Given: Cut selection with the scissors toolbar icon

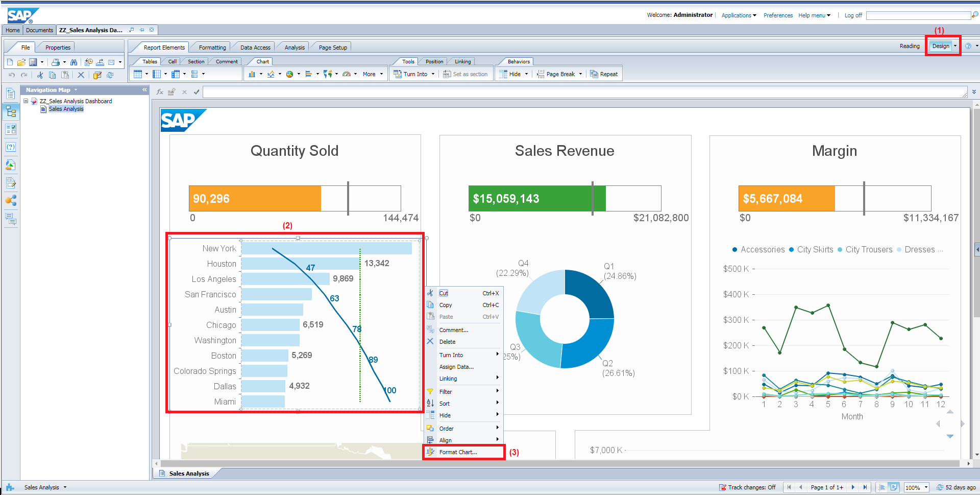Looking at the screenshot, I should coord(40,75).
